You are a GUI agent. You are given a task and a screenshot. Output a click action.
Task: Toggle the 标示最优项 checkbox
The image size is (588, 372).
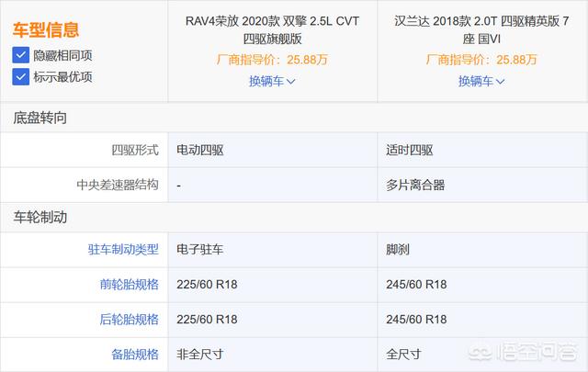click(21, 76)
